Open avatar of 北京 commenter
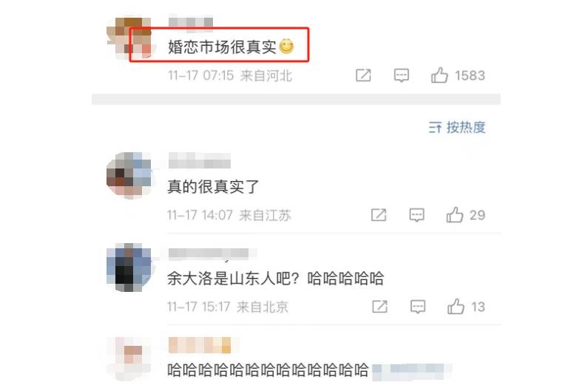Viewport: 588px width, 385px height. click(x=129, y=267)
